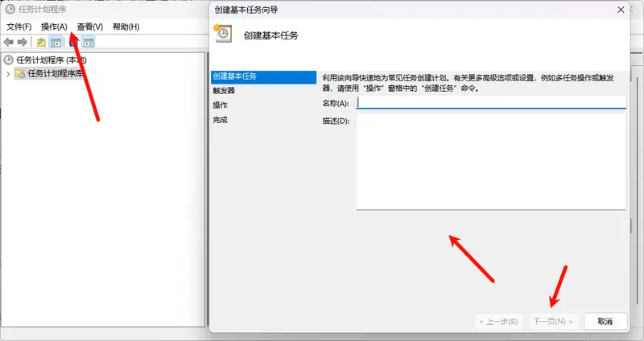Click the 下一页(N) button
The height and width of the screenshot is (341, 644).
553,321
